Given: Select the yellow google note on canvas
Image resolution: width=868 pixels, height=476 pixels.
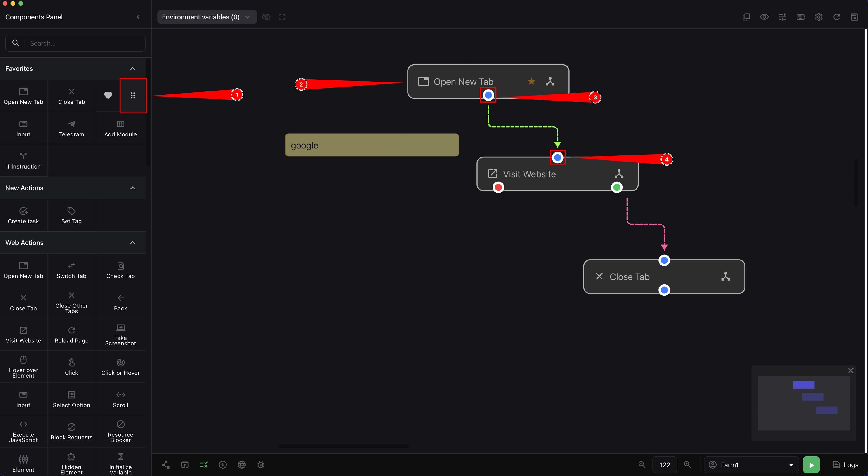Looking at the screenshot, I should point(372,145).
